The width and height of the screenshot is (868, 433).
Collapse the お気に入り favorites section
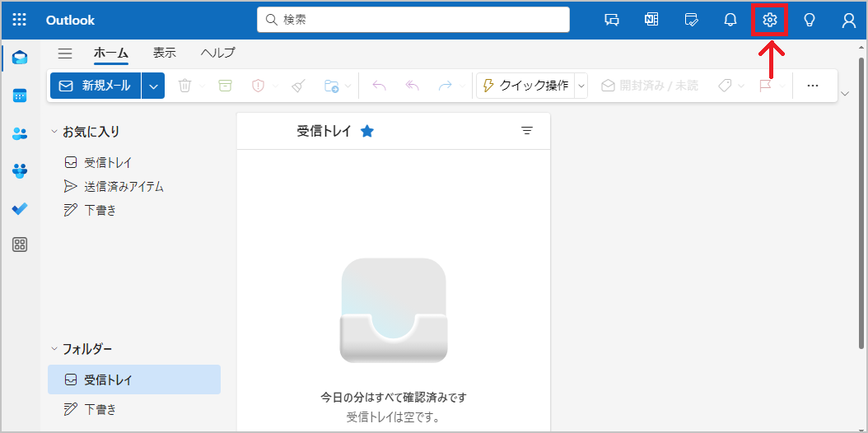tap(54, 132)
